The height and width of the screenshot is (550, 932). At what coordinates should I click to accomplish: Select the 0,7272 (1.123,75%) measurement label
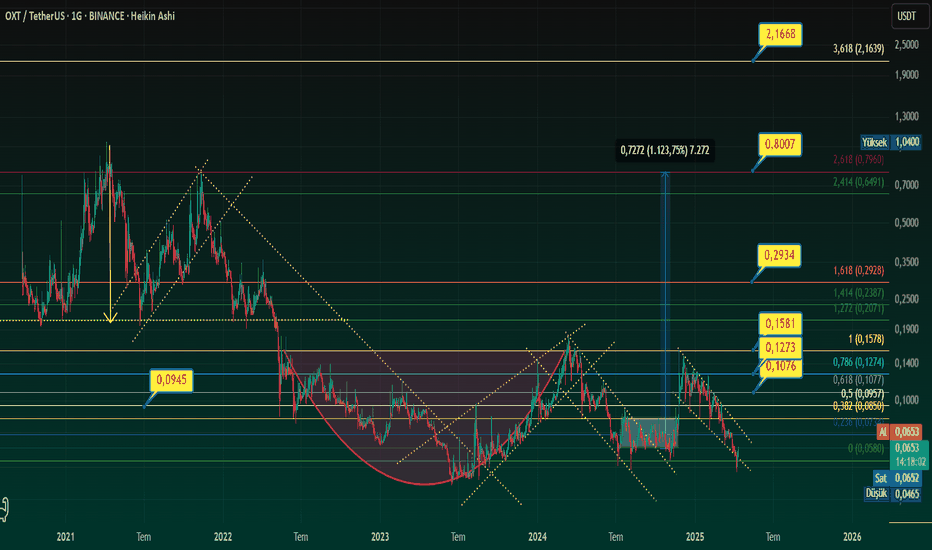click(665, 150)
